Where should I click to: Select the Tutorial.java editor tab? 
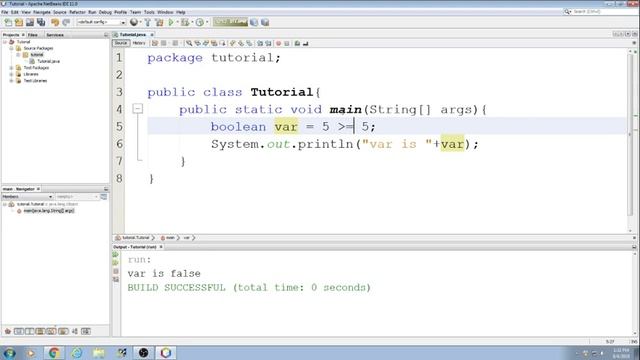click(133, 35)
